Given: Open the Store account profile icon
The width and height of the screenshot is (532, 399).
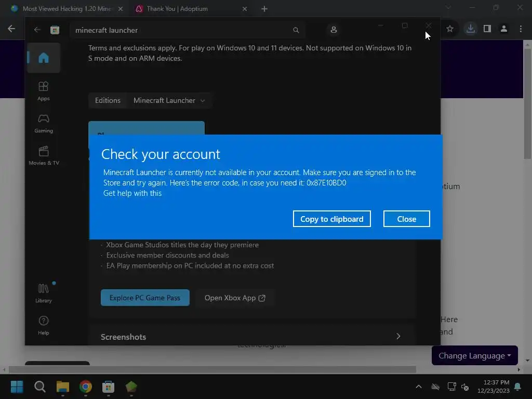Looking at the screenshot, I should click(334, 30).
